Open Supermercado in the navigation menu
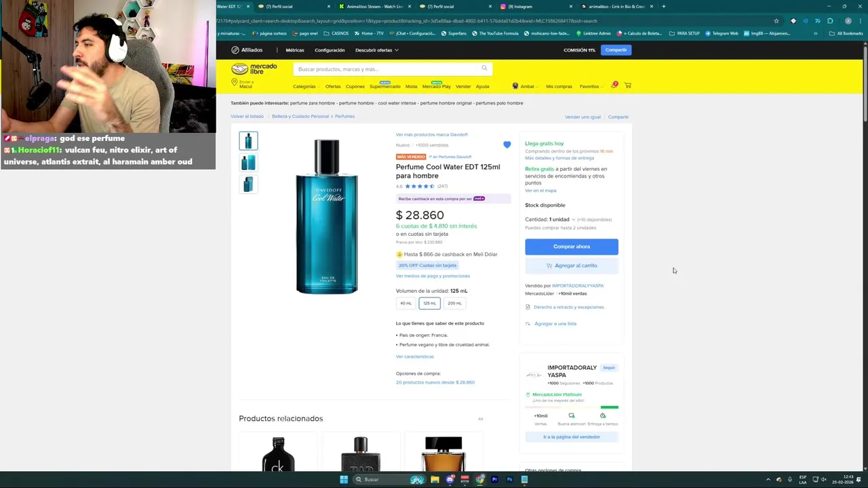The width and height of the screenshot is (868, 488). [385, 87]
